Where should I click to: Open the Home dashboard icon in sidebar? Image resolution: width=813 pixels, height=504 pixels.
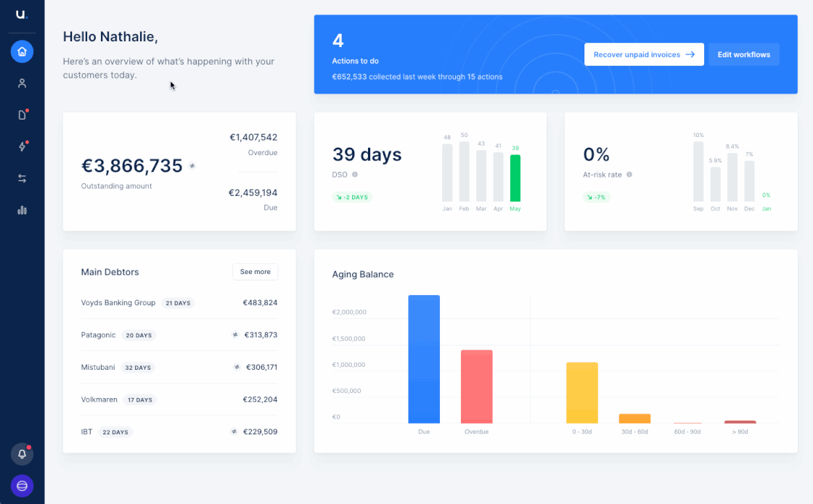point(22,51)
